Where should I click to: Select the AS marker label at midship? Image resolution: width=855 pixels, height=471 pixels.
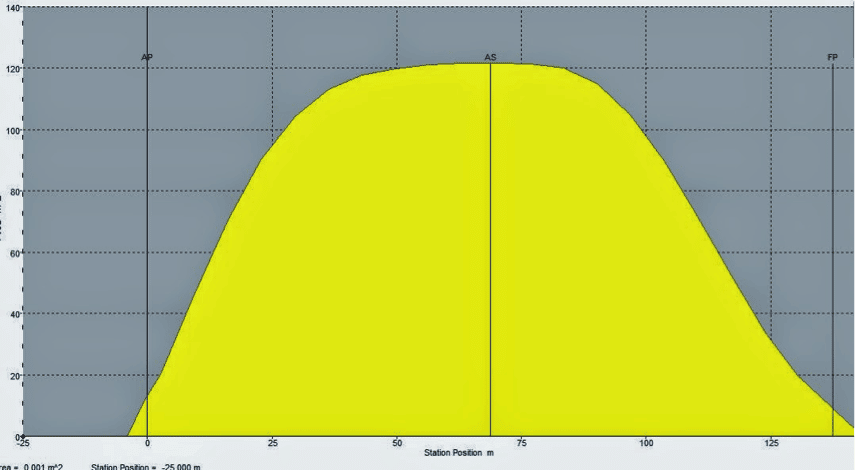[490, 58]
